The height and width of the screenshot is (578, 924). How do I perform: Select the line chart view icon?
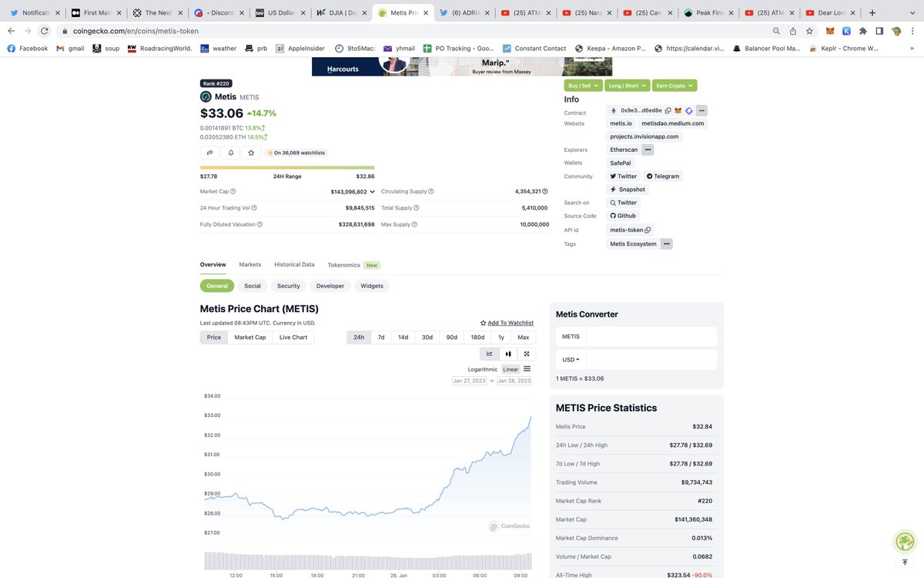[x=489, y=354]
